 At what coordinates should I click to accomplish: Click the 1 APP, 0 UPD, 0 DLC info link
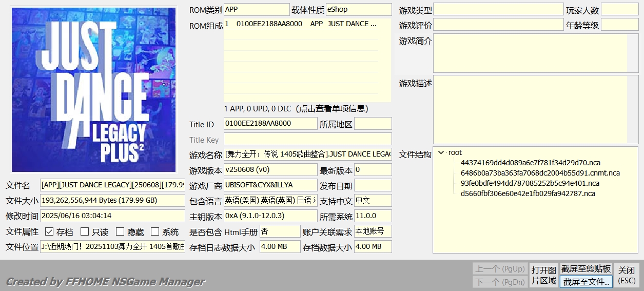(296, 109)
